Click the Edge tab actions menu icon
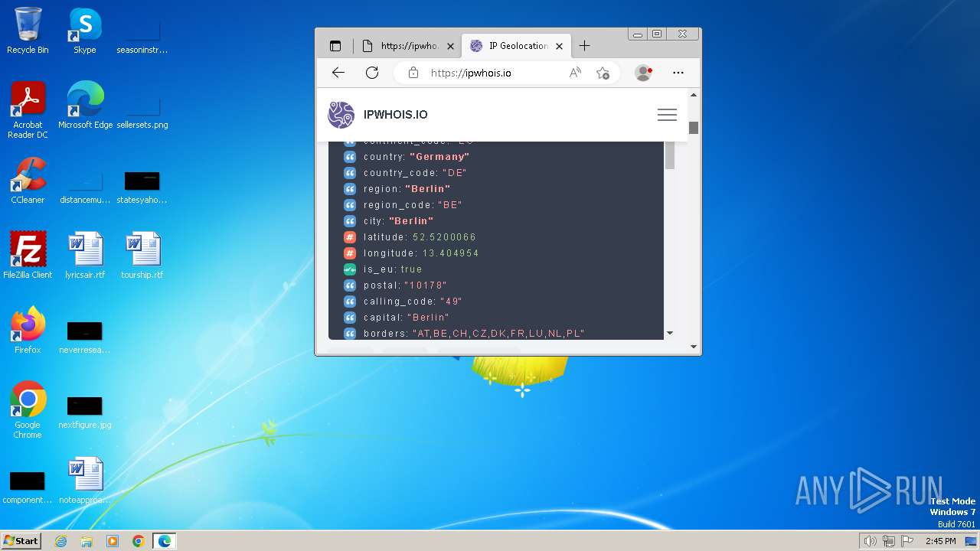980x551 pixels. click(x=335, y=46)
